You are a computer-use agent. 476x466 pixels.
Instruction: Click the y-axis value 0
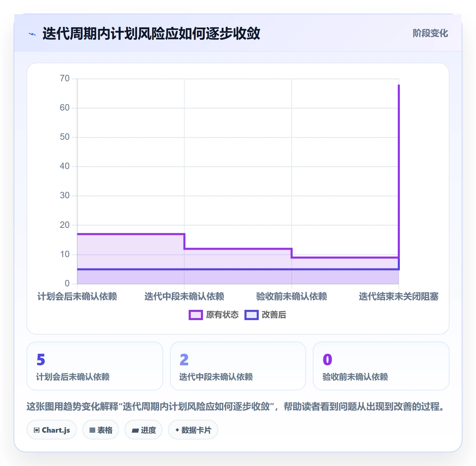[67, 284]
